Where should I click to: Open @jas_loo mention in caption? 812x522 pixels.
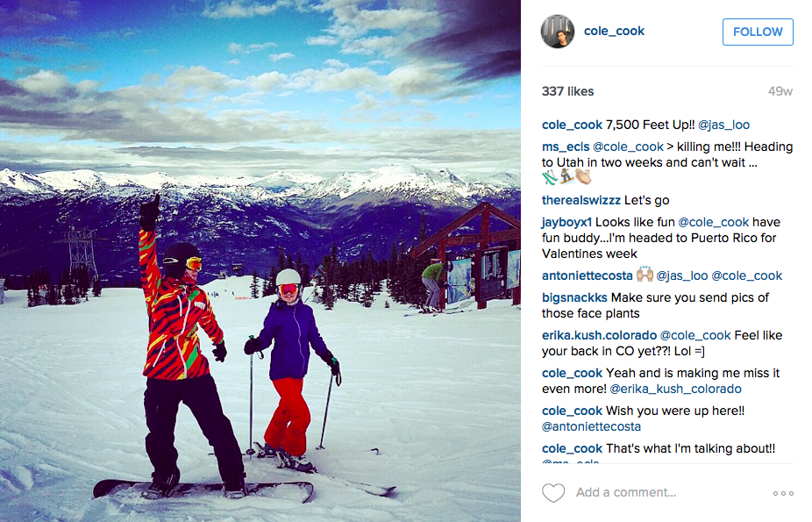click(x=723, y=125)
